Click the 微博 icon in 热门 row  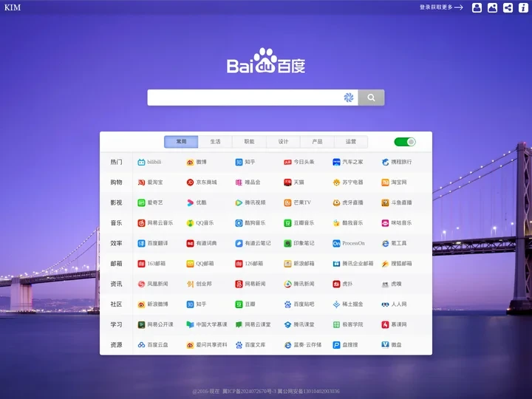click(x=190, y=162)
